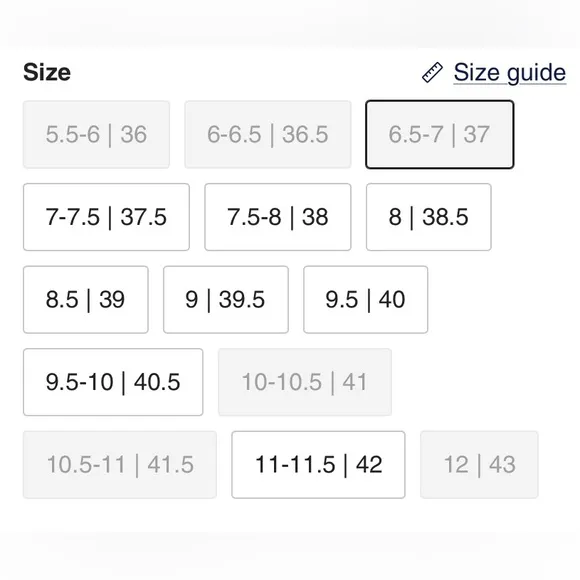
Task: Select size 7-7.5 | 37.5
Action: [x=106, y=217]
